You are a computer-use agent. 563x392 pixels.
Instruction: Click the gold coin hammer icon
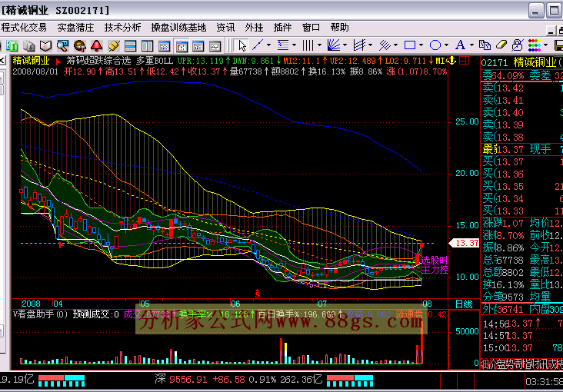coord(79,45)
